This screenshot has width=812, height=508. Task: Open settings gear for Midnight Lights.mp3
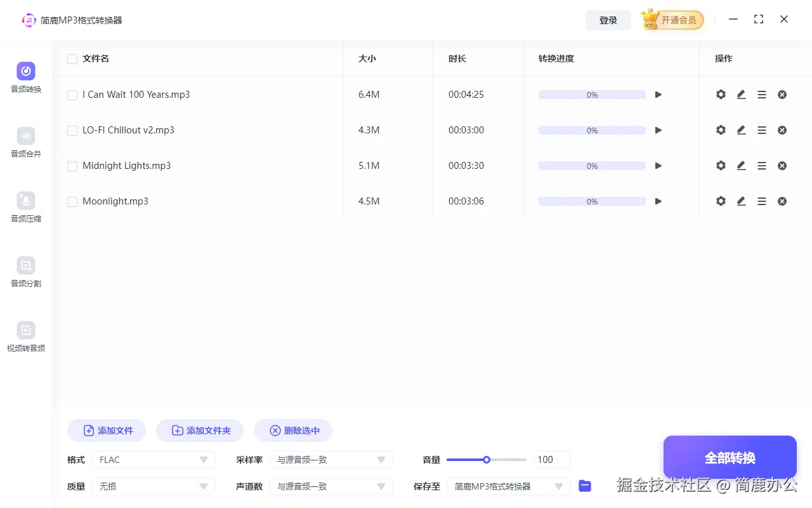click(721, 166)
